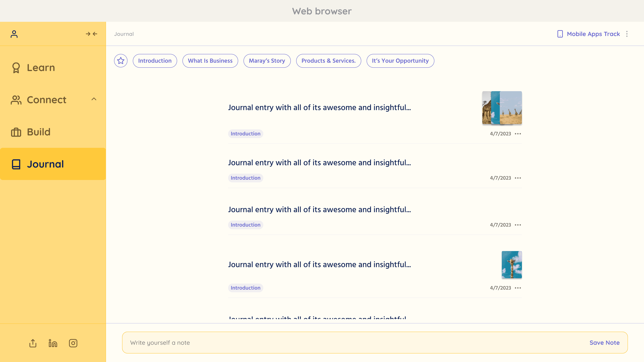This screenshot has height=362, width=644.
Task: Focus the 'Write yourself a note' field
Action: 375,343
